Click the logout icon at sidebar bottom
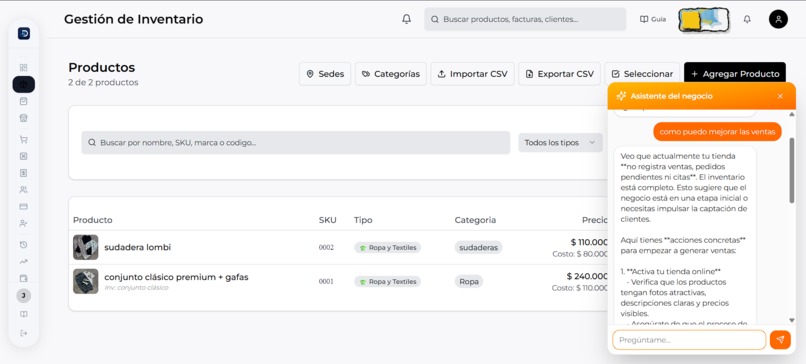The height and width of the screenshot is (364, 806). click(x=24, y=333)
